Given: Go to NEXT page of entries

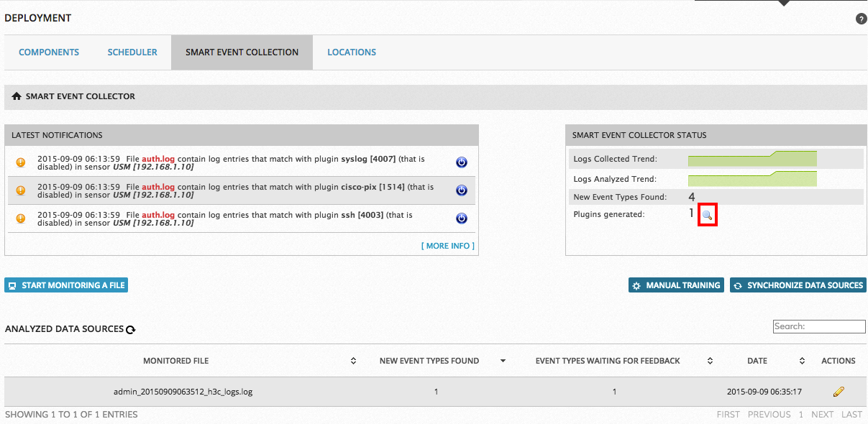Looking at the screenshot, I should coord(822,415).
